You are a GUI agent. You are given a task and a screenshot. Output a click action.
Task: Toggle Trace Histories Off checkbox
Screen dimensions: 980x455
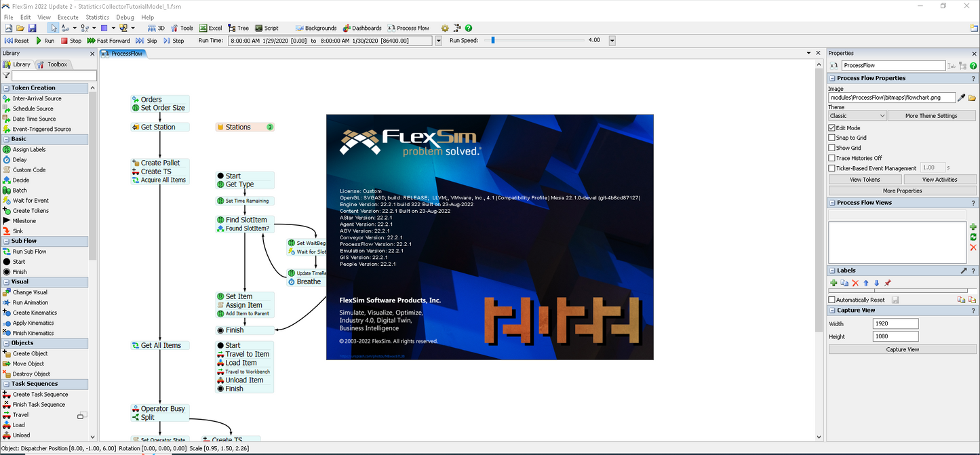(x=832, y=158)
